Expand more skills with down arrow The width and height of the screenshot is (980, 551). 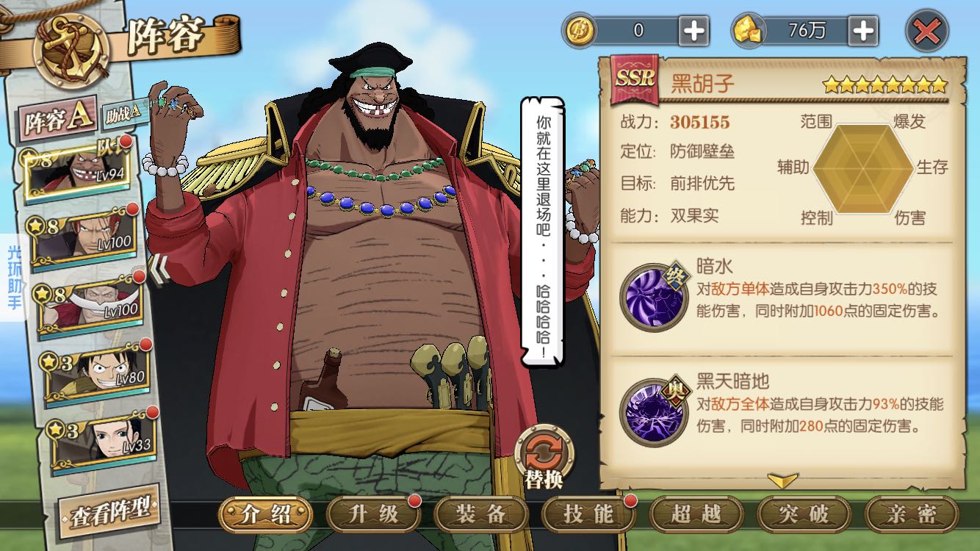[x=782, y=480]
